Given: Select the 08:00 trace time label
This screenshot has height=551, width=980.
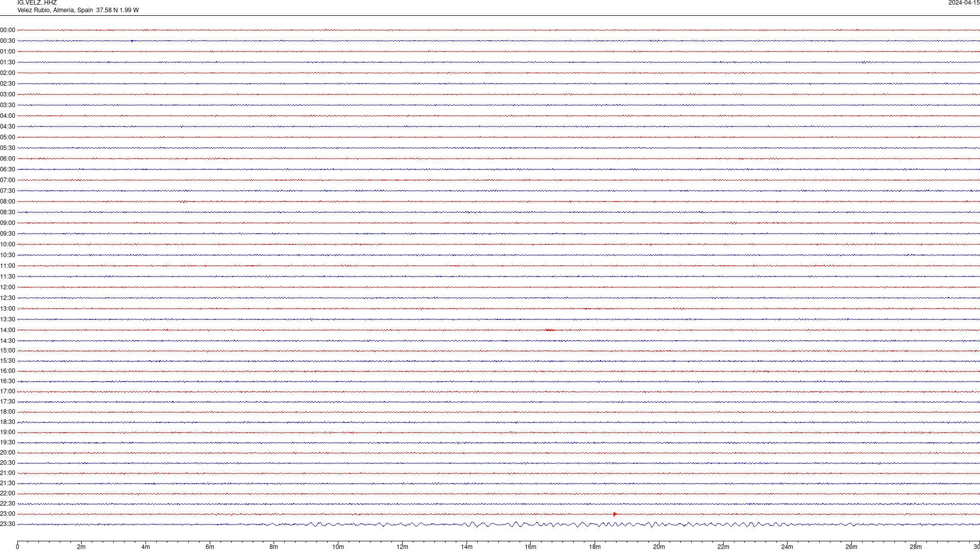Looking at the screenshot, I should [x=8, y=202].
